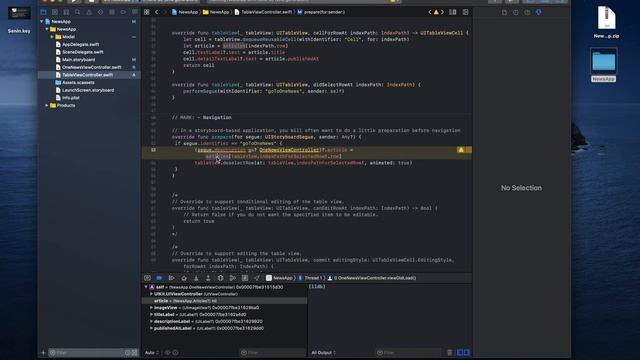Click the jump bar warning triangle
This screenshot has height=360, width=640.
[436, 12]
